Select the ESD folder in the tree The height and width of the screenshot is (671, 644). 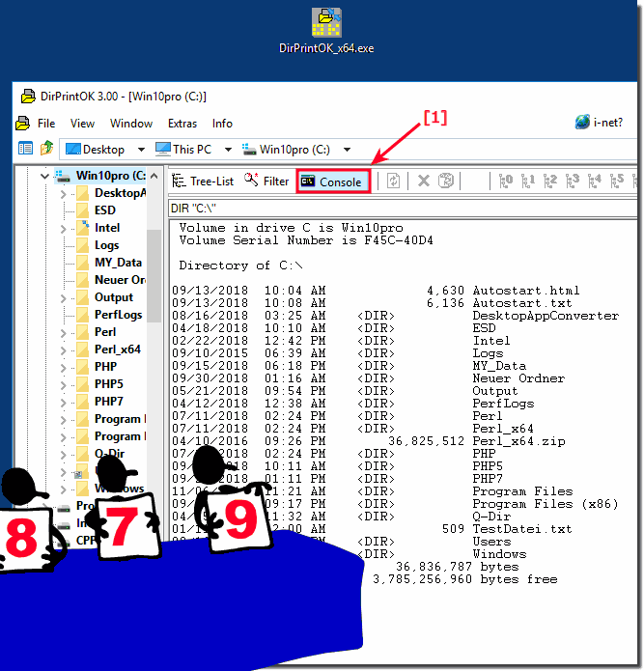pos(105,210)
